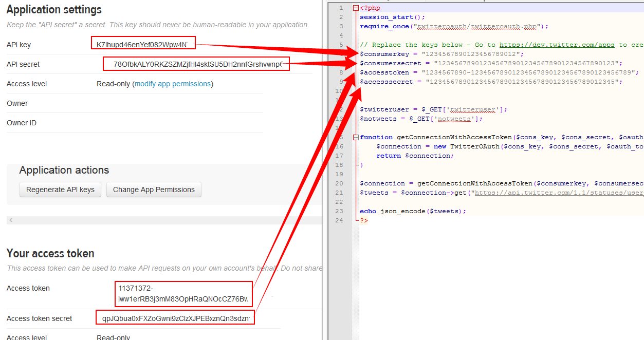Open the dev.twitter.com/apps link in the code comment

point(557,45)
